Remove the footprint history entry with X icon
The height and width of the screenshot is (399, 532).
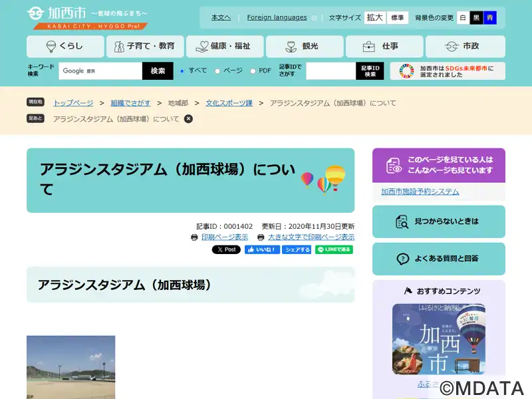188,119
